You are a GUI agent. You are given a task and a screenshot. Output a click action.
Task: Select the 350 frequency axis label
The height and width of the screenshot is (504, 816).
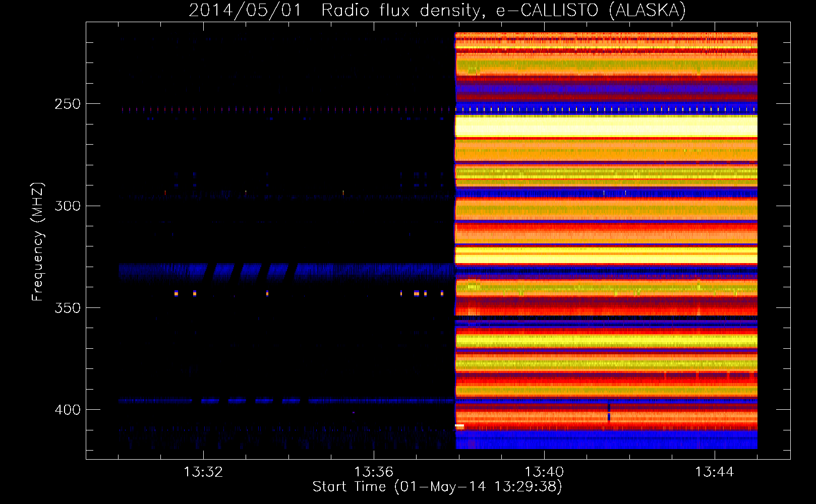point(67,307)
